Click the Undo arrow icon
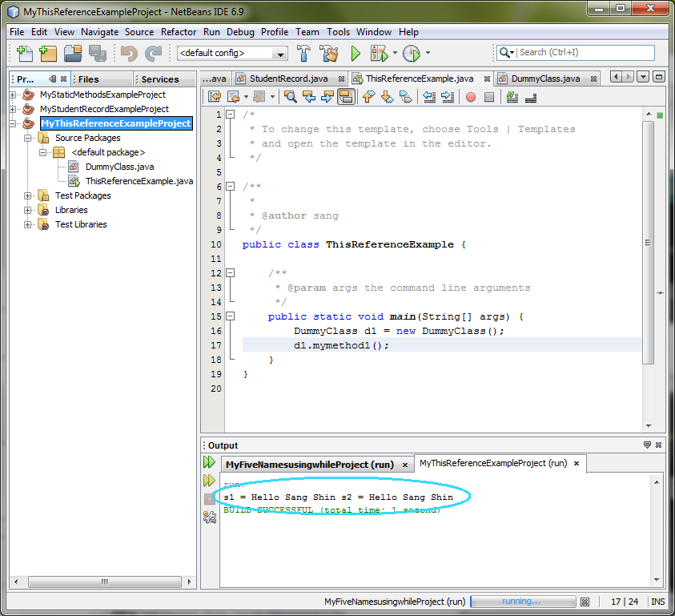Image resolution: width=675 pixels, height=616 pixels. 129,53
